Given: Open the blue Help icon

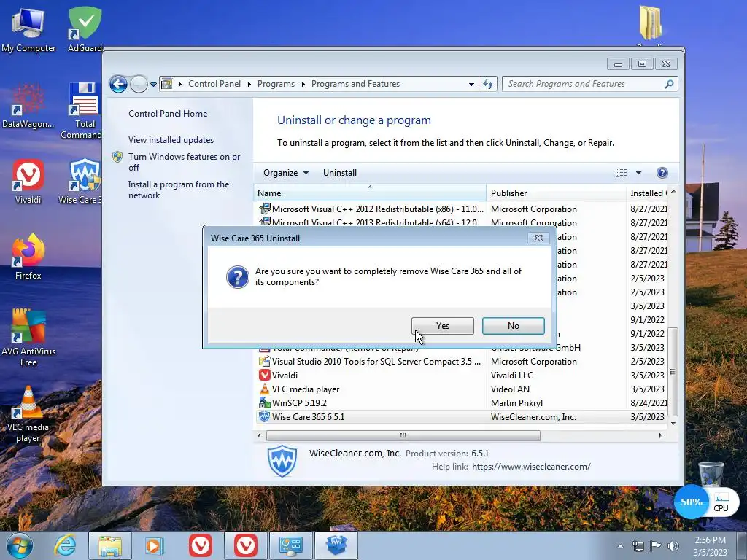Looking at the screenshot, I should 662,173.
